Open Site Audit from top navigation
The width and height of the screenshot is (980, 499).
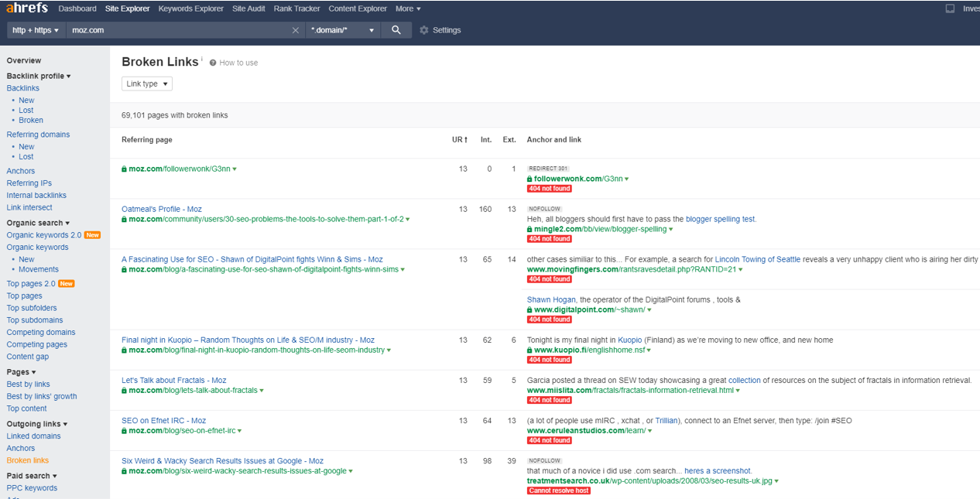click(x=249, y=9)
